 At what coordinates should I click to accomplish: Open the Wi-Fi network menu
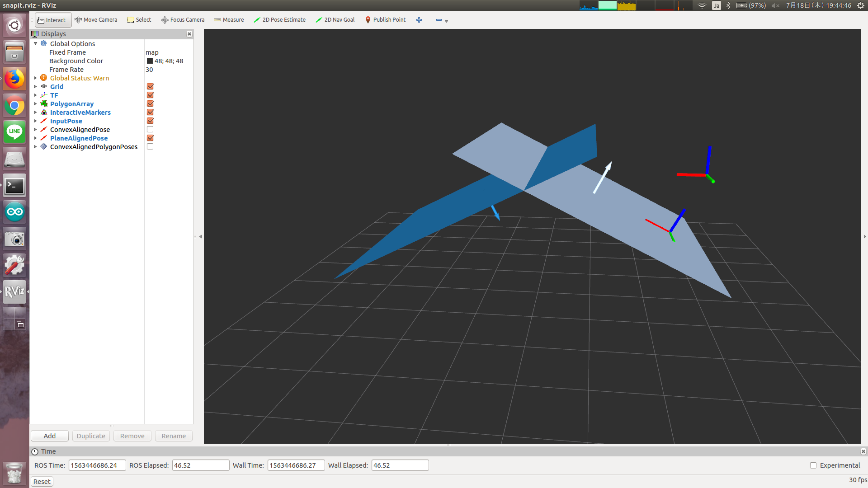(702, 5)
